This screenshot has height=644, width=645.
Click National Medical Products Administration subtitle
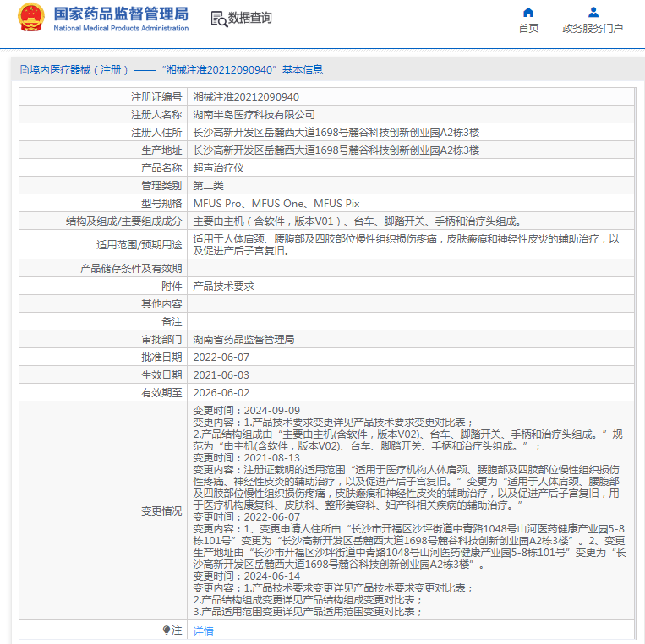pyautogui.click(x=121, y=29)
